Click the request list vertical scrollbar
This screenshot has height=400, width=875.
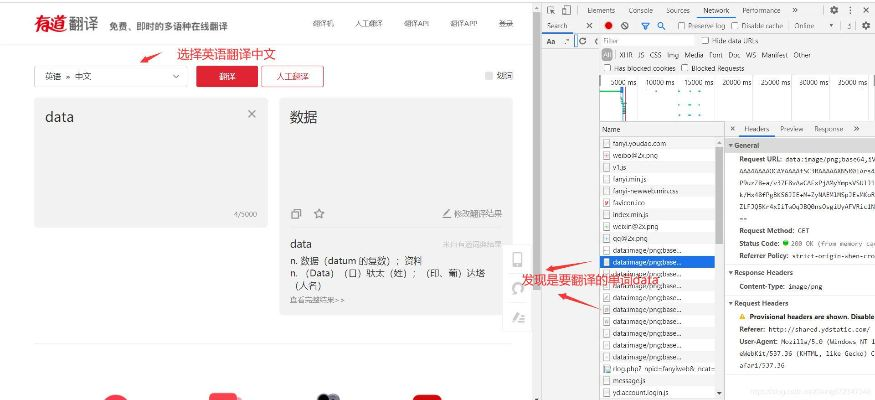719,195
